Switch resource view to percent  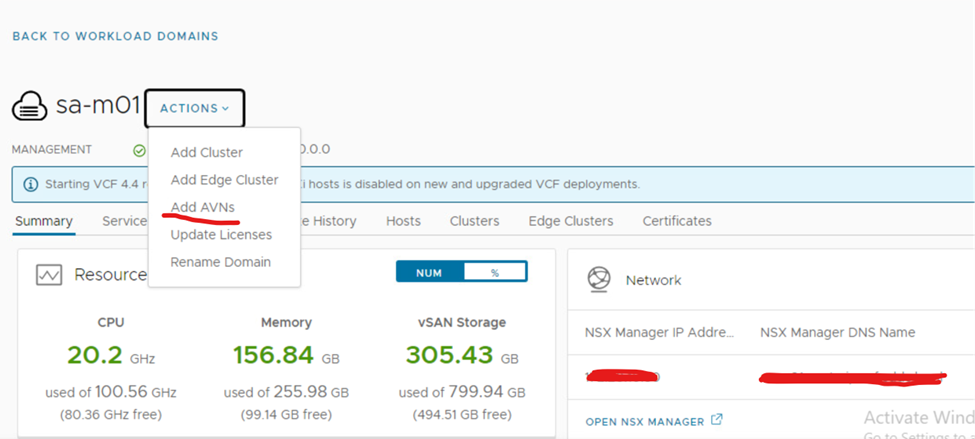pos(495,272)
